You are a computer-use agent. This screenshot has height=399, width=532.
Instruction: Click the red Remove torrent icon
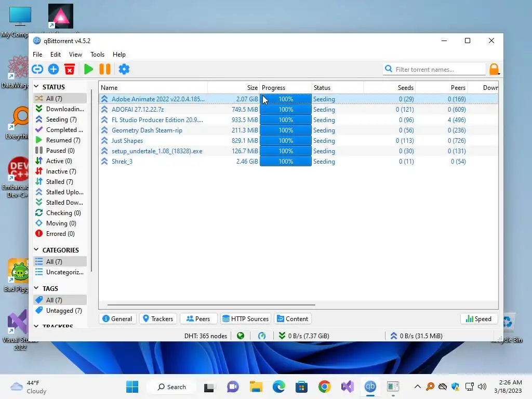coord(70,69)
